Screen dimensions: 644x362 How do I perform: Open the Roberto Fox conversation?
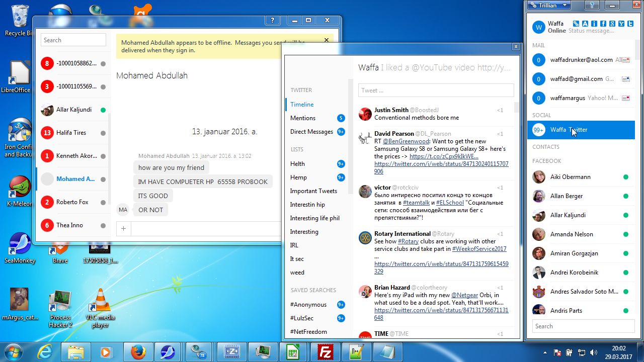coord(73,202)
